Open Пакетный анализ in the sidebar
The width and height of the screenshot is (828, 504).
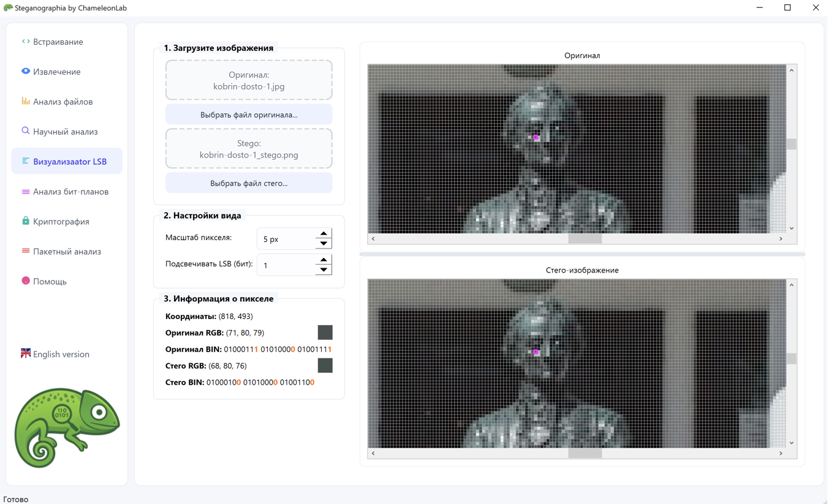click(67, 252)
